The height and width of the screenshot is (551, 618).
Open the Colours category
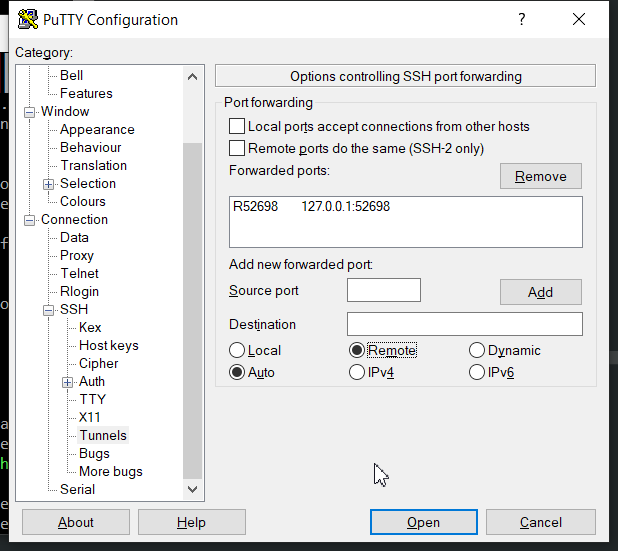pos(83,202)
